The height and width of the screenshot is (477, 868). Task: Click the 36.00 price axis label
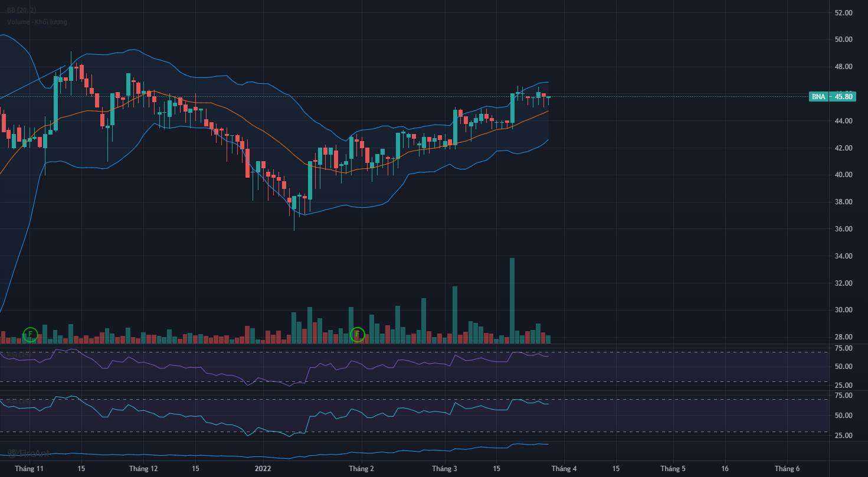coord(844,229)
